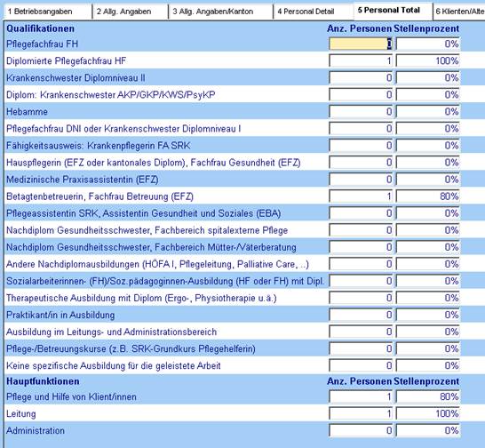Click Anz. Personen field for Pflegefachfrau FH
485x448 pixels.
(x=361, y=44)
